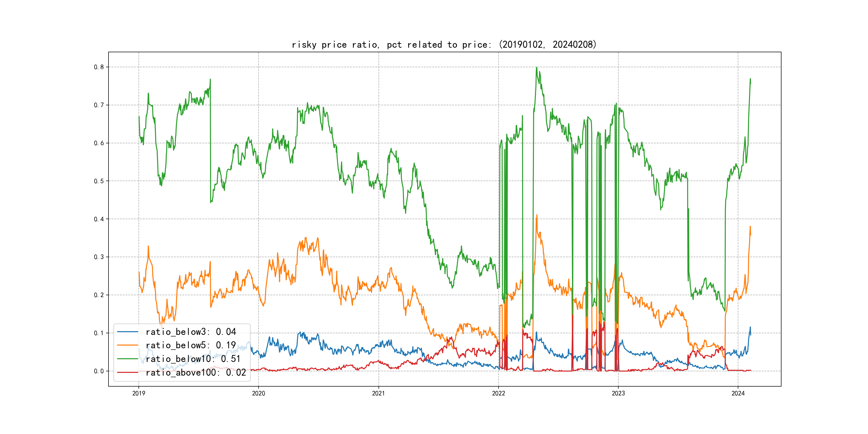The image size is (868, 434).
Task: Click the 2023 x-axis tick label
Action: tap(618, 393)
